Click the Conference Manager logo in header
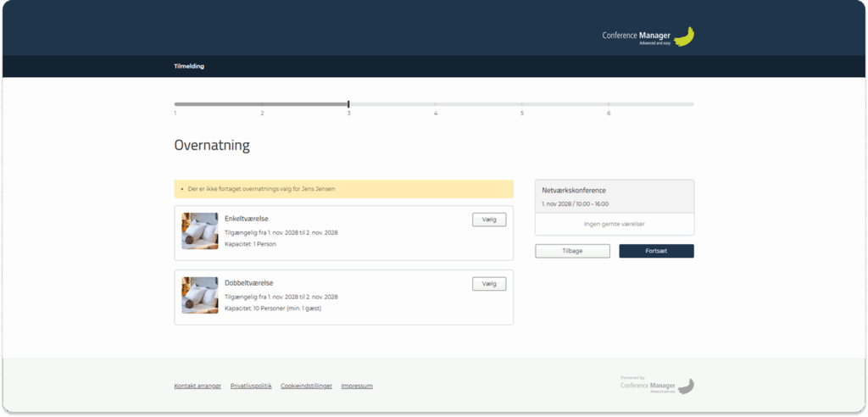The image size is (868, 417). (x=648, y=36)
